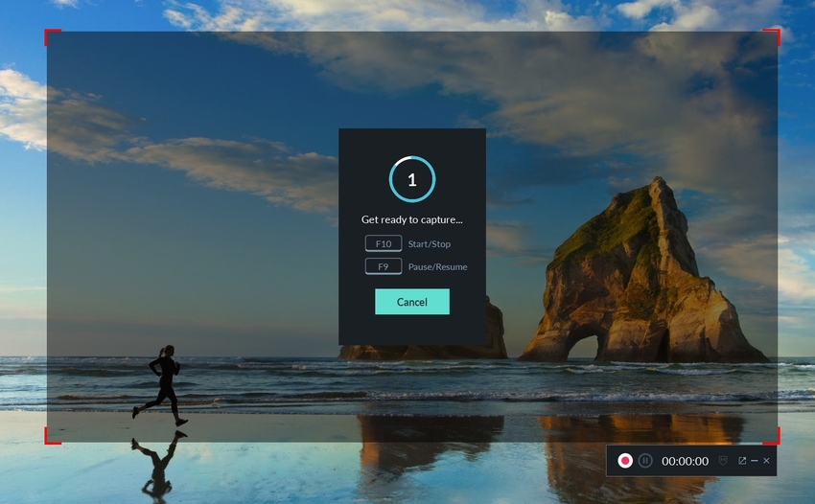
Task: Click the bottom-right red capture corner handle
Action: pos(772,437)
